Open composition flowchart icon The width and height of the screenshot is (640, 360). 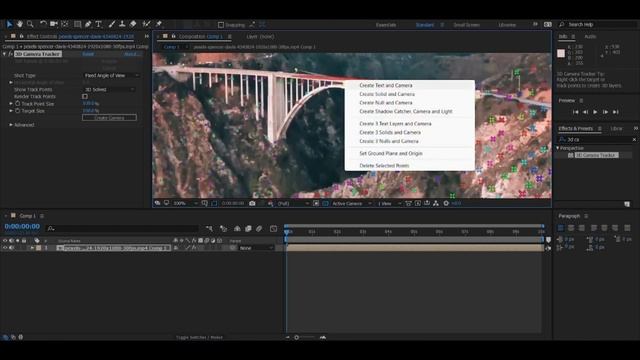pyautogui.click(x=436, y=203)
